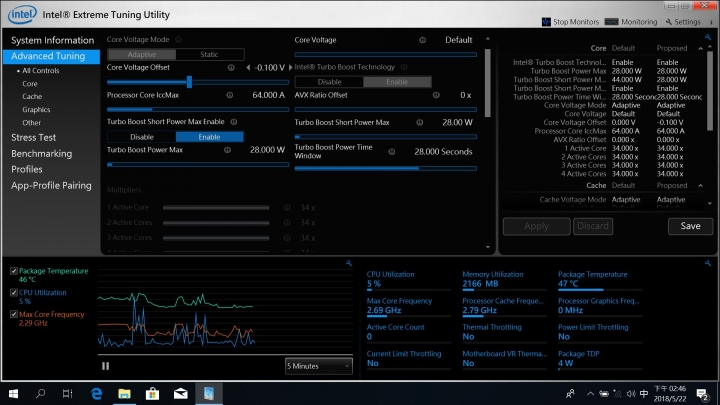Open taskbar search
This screenshot has width=720, height=405.
(x=40, y=394)
